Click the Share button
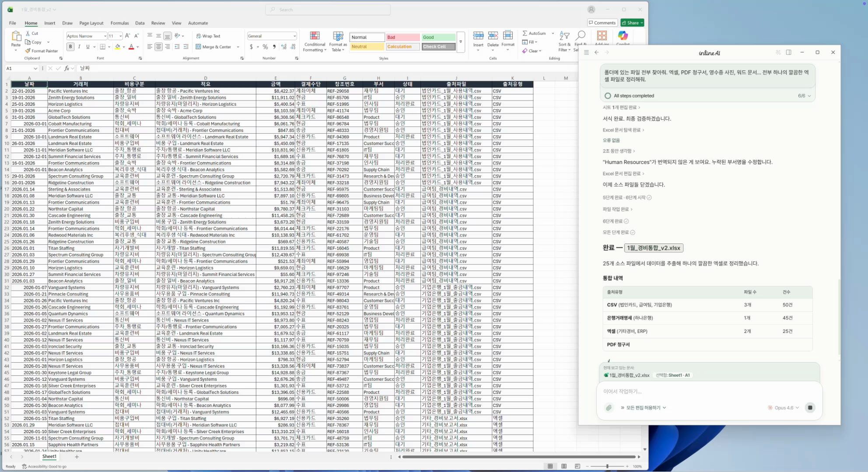This screenshot has width=868, height=472. (632, 23)
